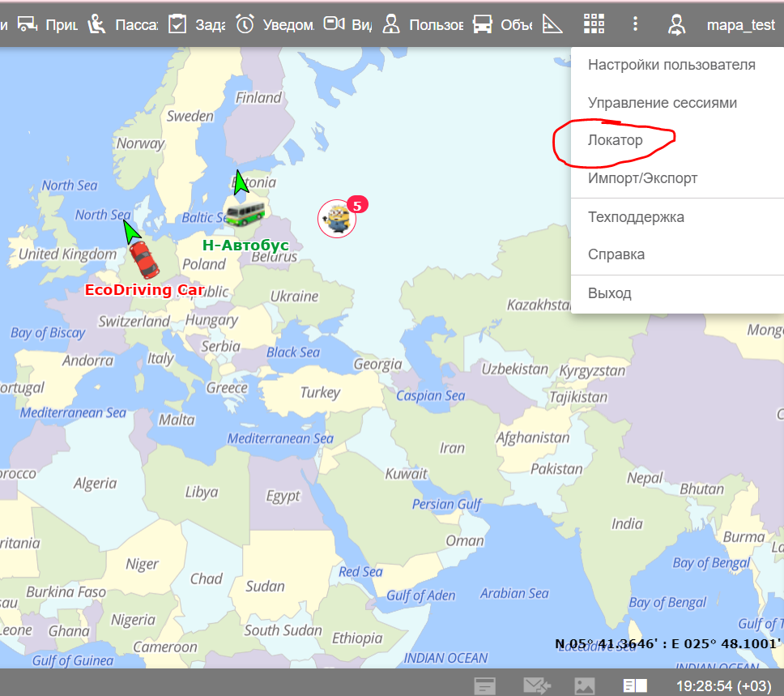The height and width of the screenshot is (696, 784).
Task: Click the red EcoDriving Car on map
Action: click(x=144, y=260)
